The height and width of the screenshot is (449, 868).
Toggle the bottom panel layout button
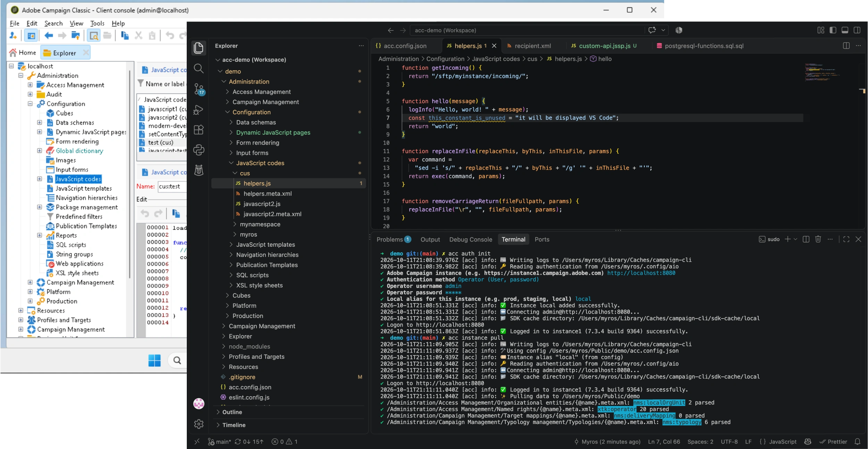845,30
